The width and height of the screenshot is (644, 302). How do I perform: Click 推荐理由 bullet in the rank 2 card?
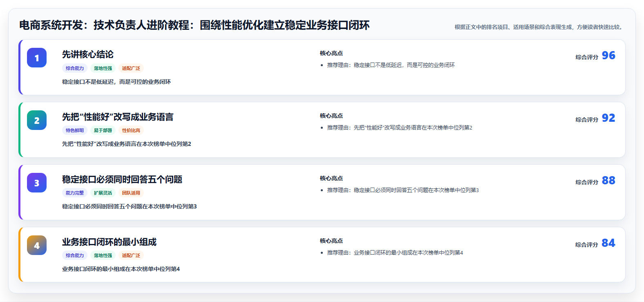tap(400, 128)
